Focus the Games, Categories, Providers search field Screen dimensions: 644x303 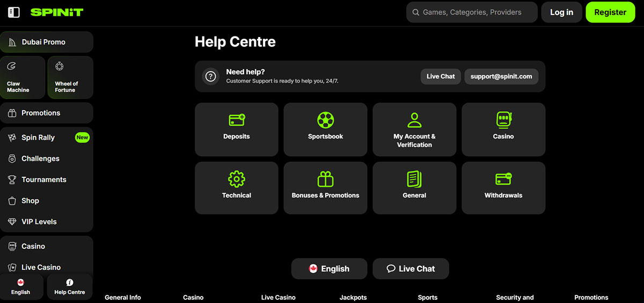click(472, 12)
